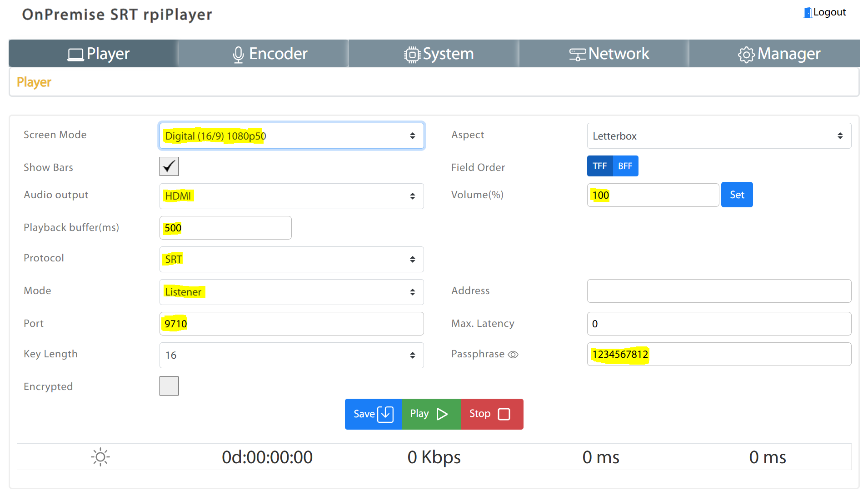Toggle passphrase visibility eye icon
The width and height of the screenshot is (868, 501).
(x=513, y=355)
